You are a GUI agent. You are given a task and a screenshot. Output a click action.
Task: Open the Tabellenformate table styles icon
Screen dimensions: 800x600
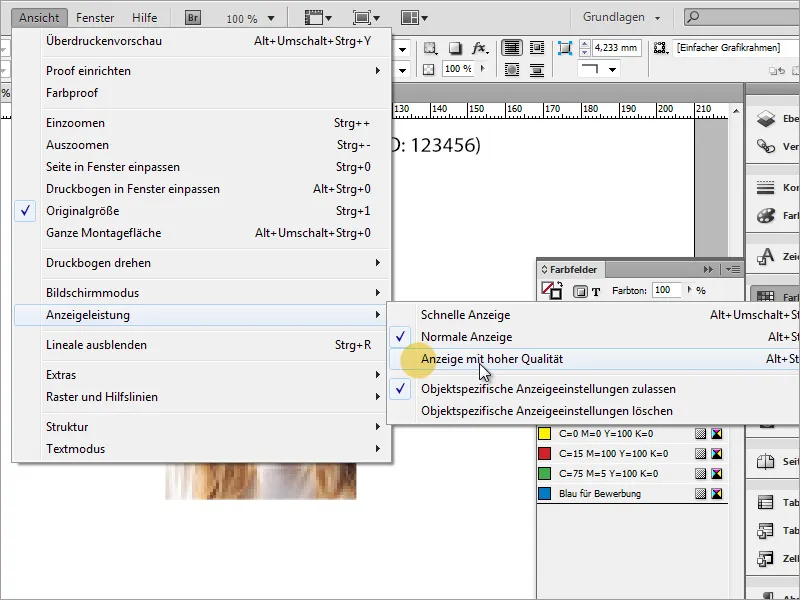(765, 531)
